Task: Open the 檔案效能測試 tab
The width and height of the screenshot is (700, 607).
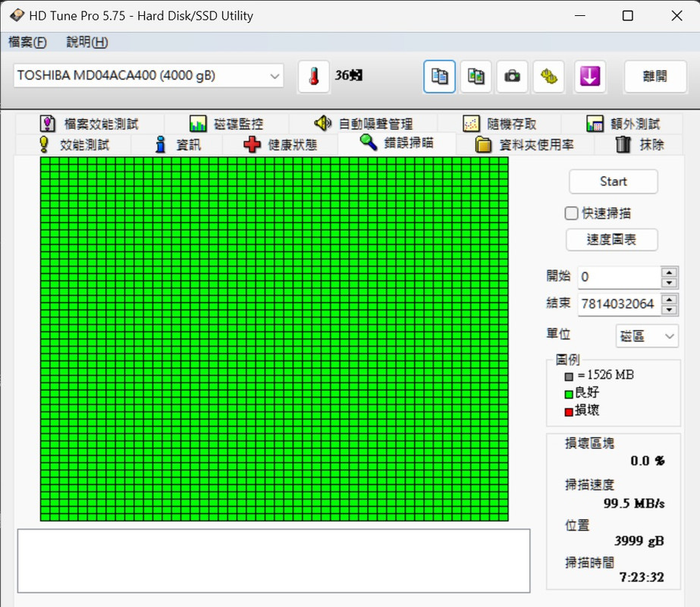Action: pyautogui.click(x=89, y=123)
